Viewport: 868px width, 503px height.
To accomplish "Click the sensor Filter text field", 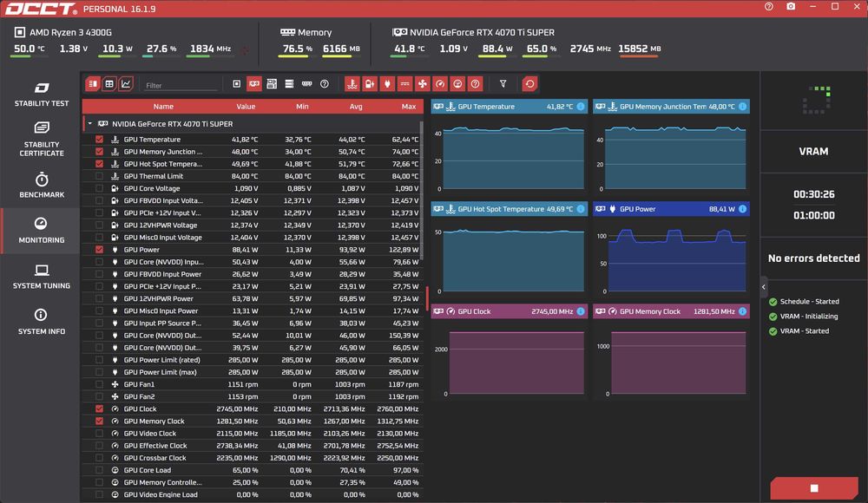I will (181, 85).
